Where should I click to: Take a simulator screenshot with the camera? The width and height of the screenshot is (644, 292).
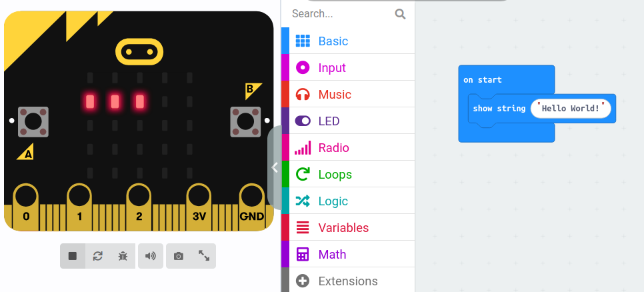(178, 256)
